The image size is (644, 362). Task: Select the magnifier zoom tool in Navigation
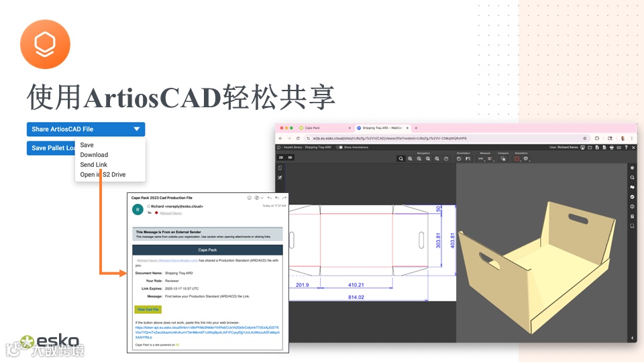[401, 159]
